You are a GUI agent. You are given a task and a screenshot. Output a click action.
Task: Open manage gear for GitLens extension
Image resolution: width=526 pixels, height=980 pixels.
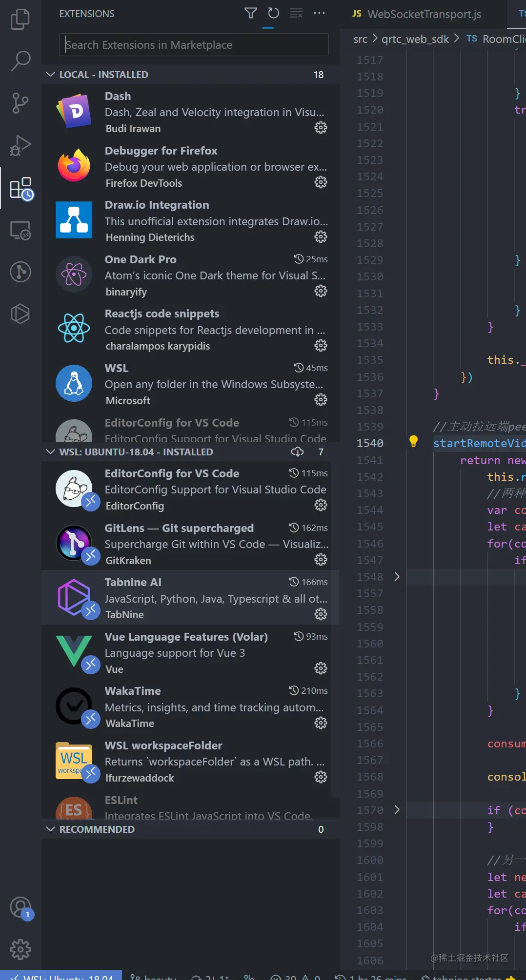tap(321, 560)
